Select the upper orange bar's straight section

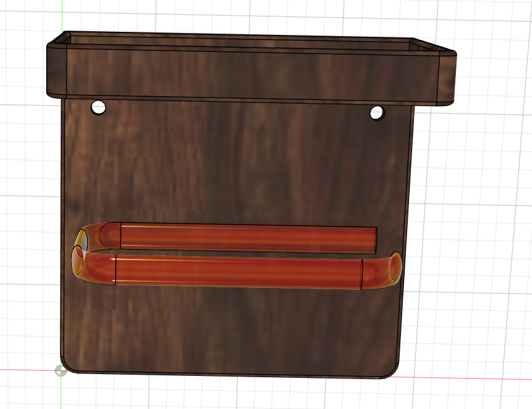click(250, 237)
